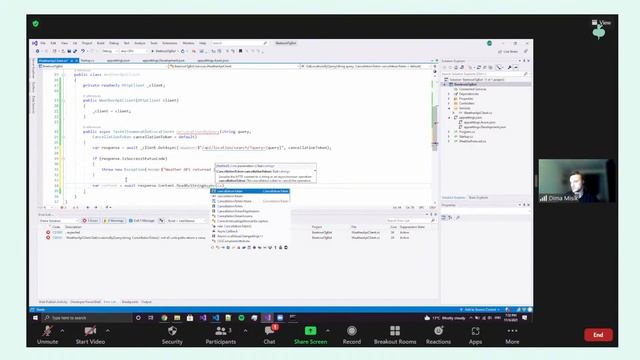Screen dimensions: 640x360
Task: Select WeatherForecast.cs in Solution Explorer
Action: coord(472,141)
